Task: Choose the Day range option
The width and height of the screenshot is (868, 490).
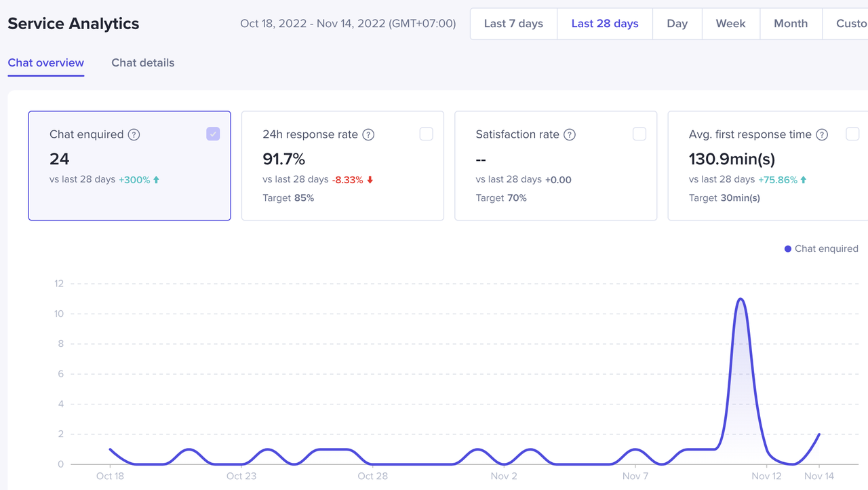Action: coord(677,24)
